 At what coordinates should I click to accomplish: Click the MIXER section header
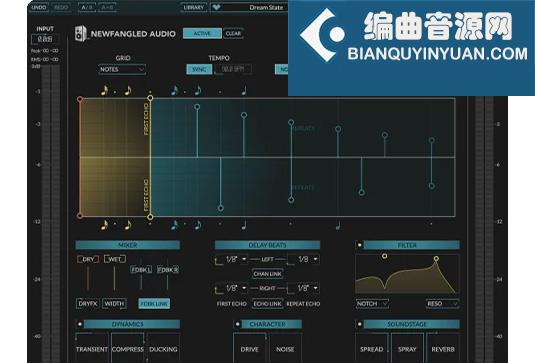(128, 245)
